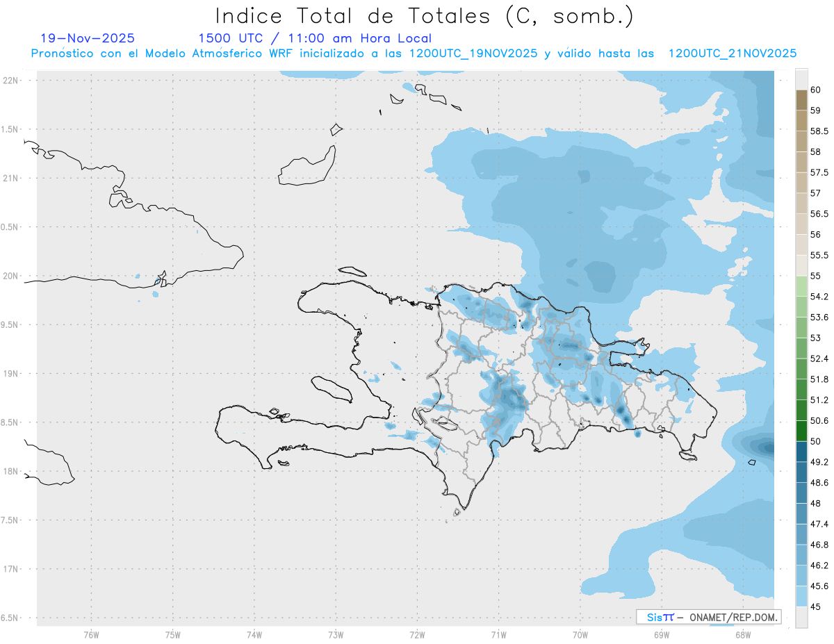
Task: Click the '1500 UTC / 11:00 am Hora Local' text
Action: [315, 38]
